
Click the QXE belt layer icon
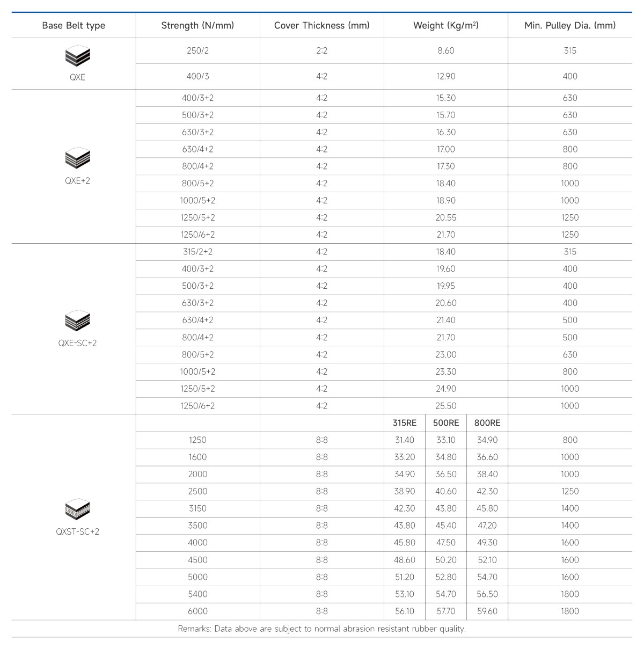(x=77, y=56)
